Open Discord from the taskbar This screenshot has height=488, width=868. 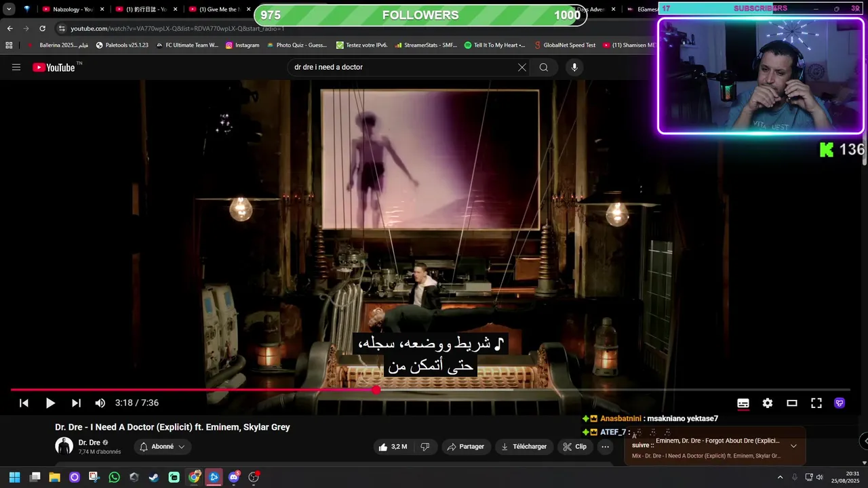tap(234, 477)
